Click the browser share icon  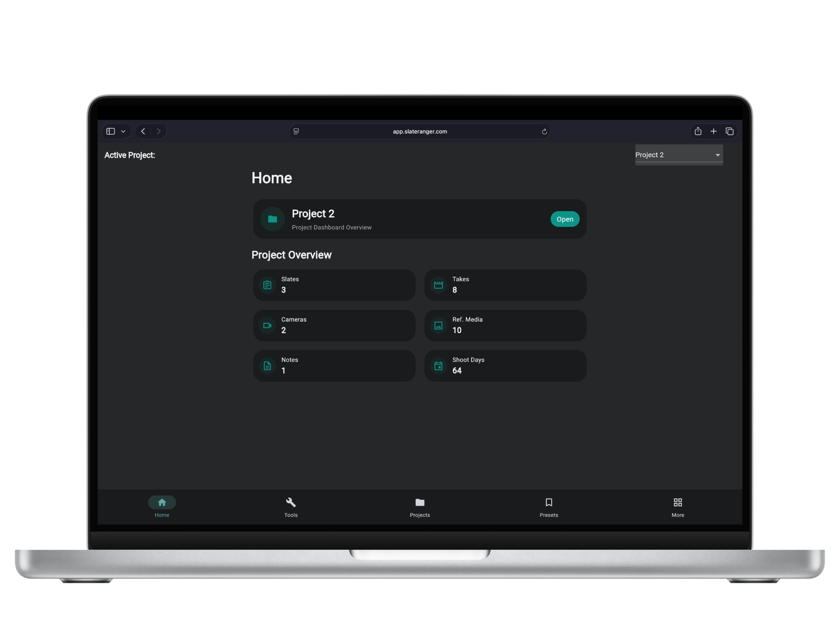(x=698, y=131)
